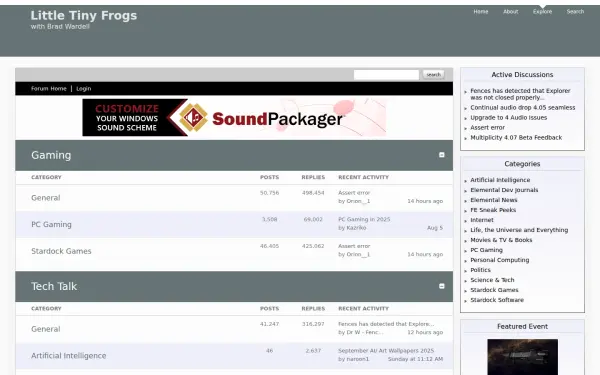Viewport: 600px width, 375px height.
Task: Open Assert error active discussion
Action: click(x=488, y=127)
